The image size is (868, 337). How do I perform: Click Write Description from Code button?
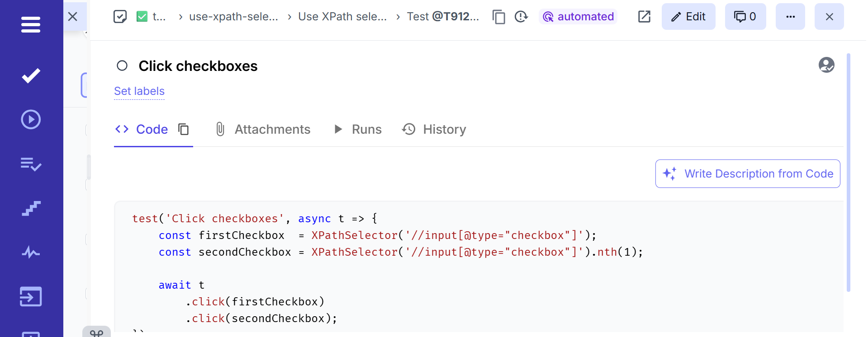tap(747, 173)
